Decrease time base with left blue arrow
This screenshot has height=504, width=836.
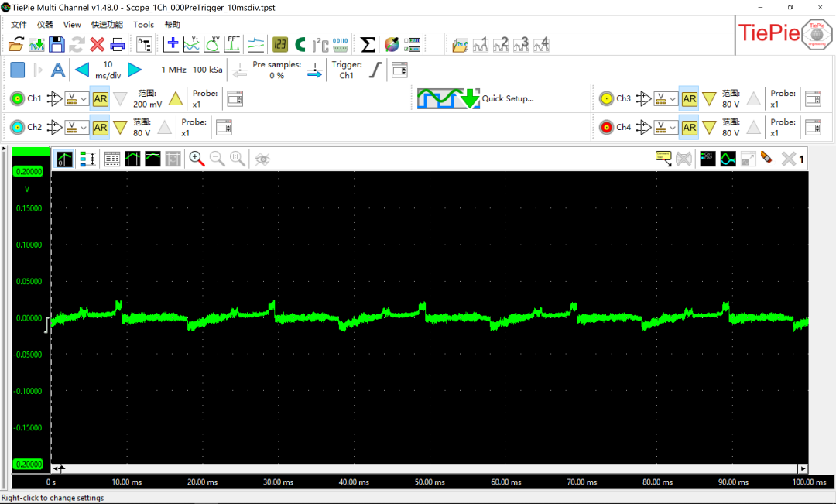pyautogui.click(x=82, y=70)
